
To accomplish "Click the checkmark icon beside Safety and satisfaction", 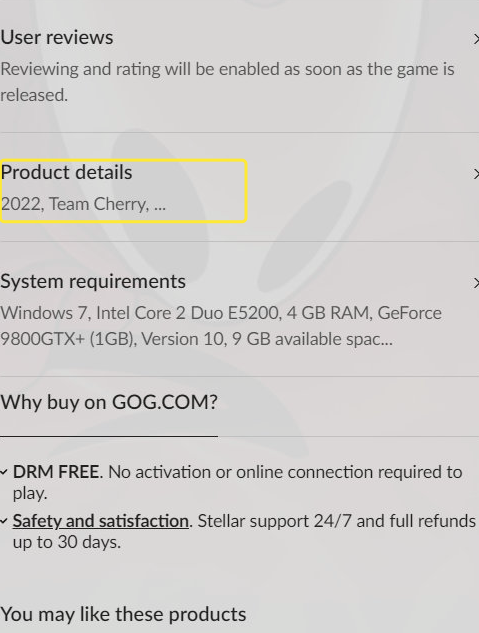I will (x=4, y=521).
